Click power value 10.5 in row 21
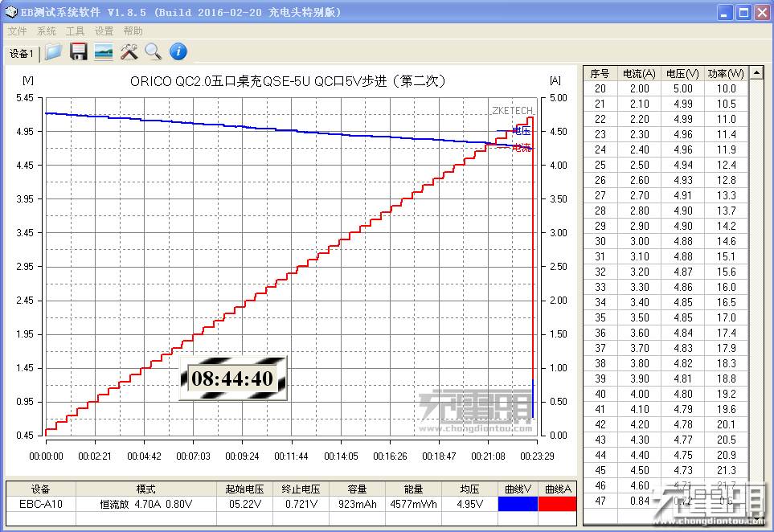Screen dimensions: 774x532 (x=726, y=104)
